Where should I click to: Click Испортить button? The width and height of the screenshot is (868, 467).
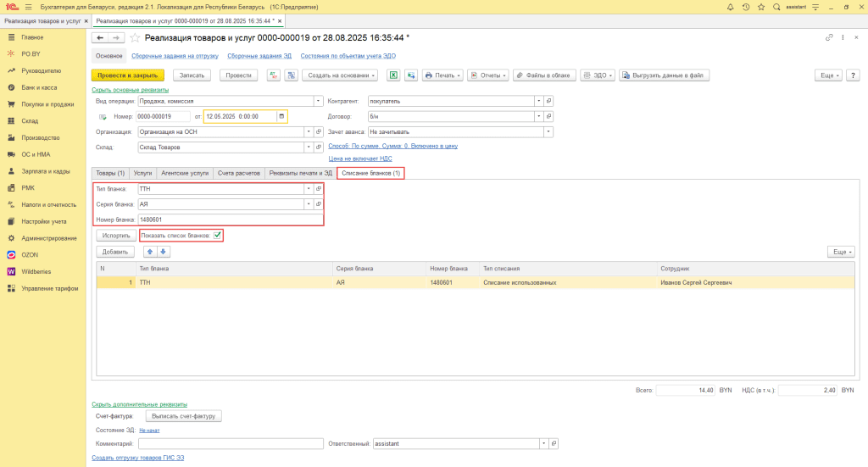116,235
